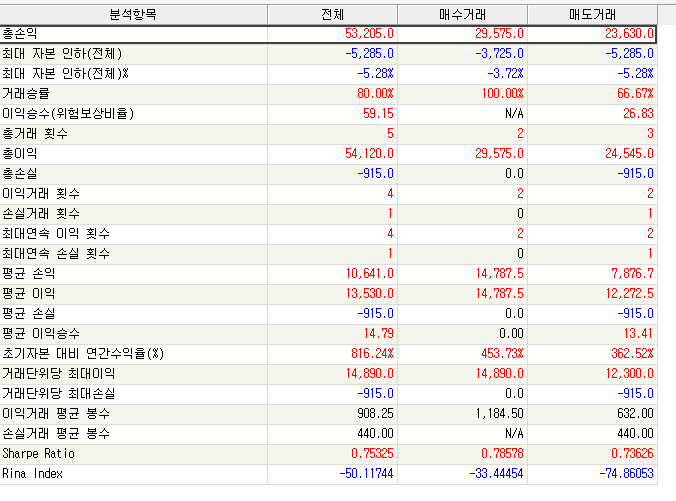Select buy-trade drawdown value -3,725.0
This screenshot has height=501, width=676.
[x=499, y=53]
